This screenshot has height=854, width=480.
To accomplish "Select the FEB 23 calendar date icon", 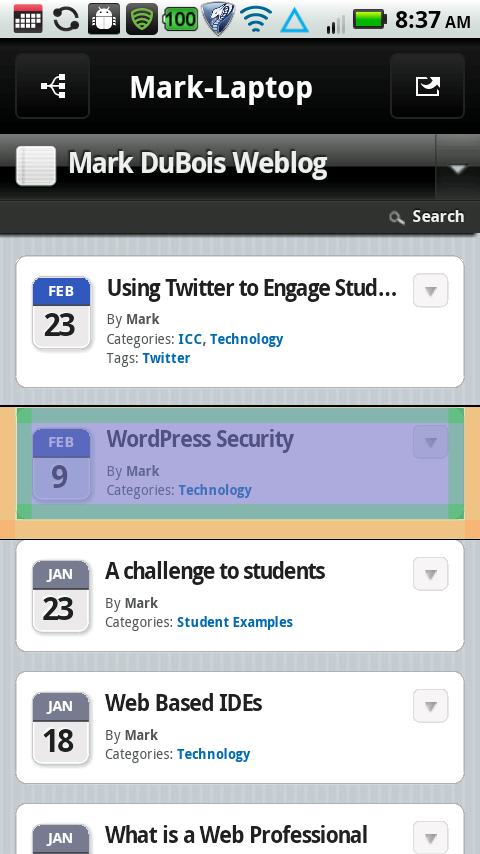I will pyautogui.click(x=61, y=313).
